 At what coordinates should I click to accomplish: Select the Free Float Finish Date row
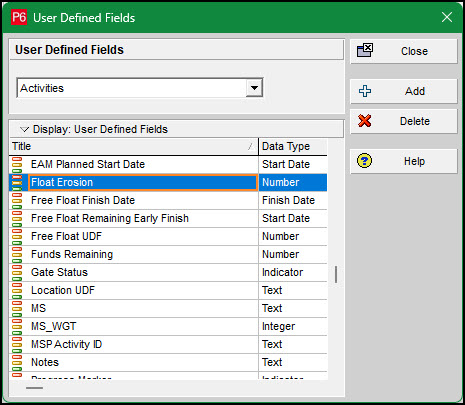coord(168,200)
